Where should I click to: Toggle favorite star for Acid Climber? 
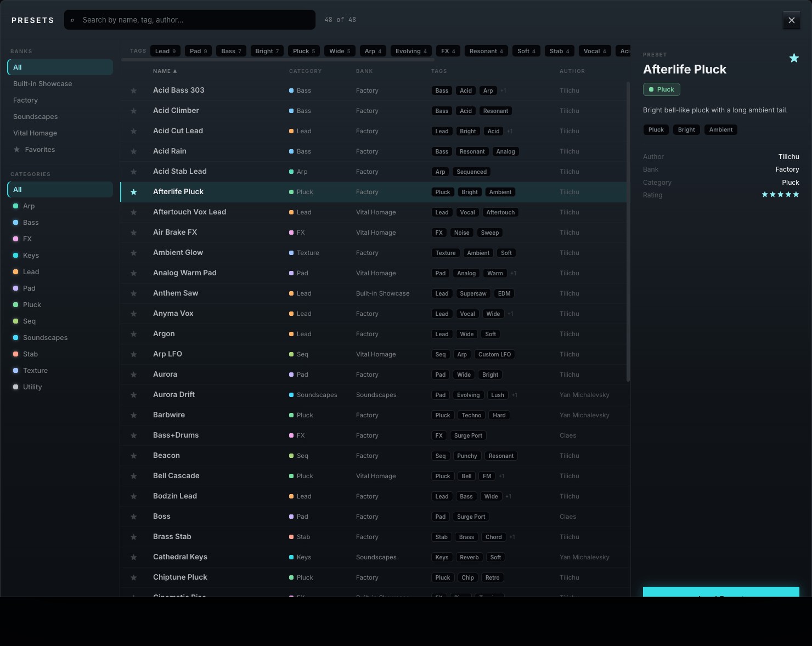tap(133, 111)
